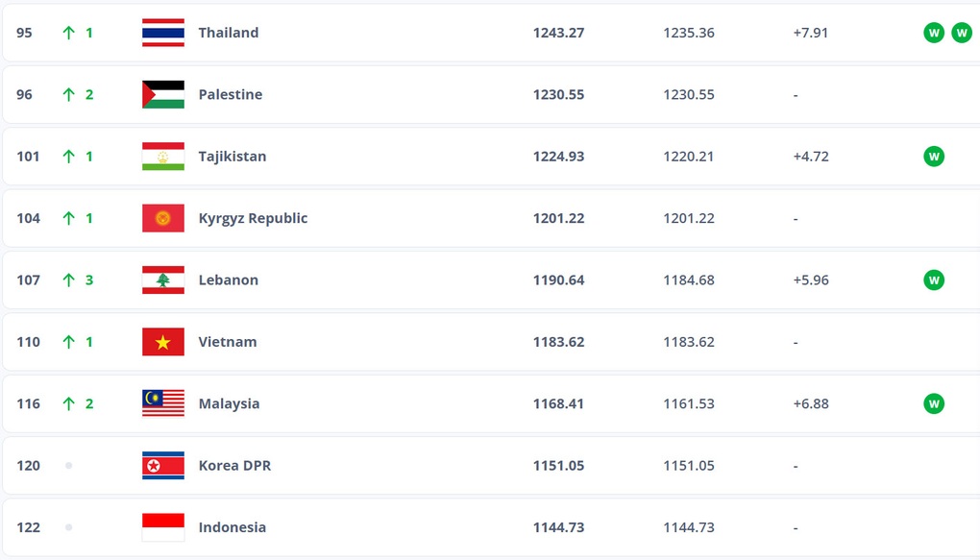Open the Thailand team link
This screenshot has height=560, width=980.
click(229, 33)
